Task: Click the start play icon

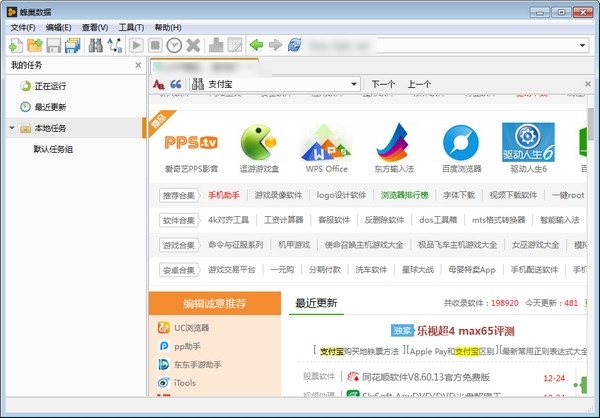Action: click(136, 46)
